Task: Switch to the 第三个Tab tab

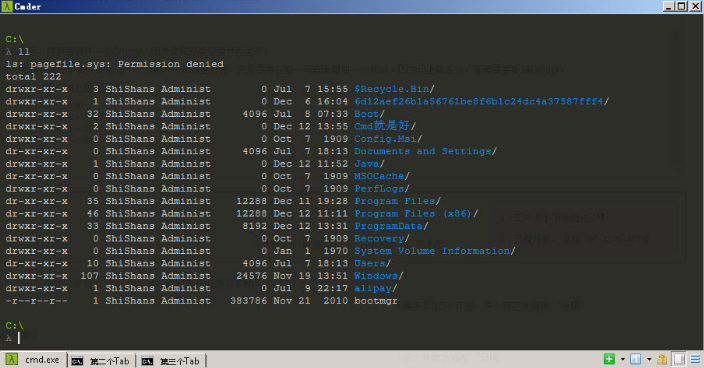Action: tap(171, 361)
